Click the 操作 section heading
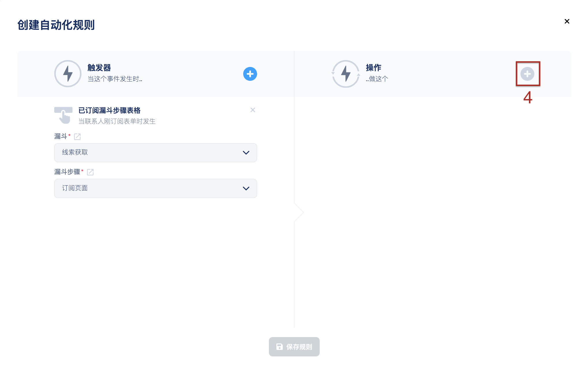The width and height of the screenshot is (588, 374). click(x=373, y=68)
